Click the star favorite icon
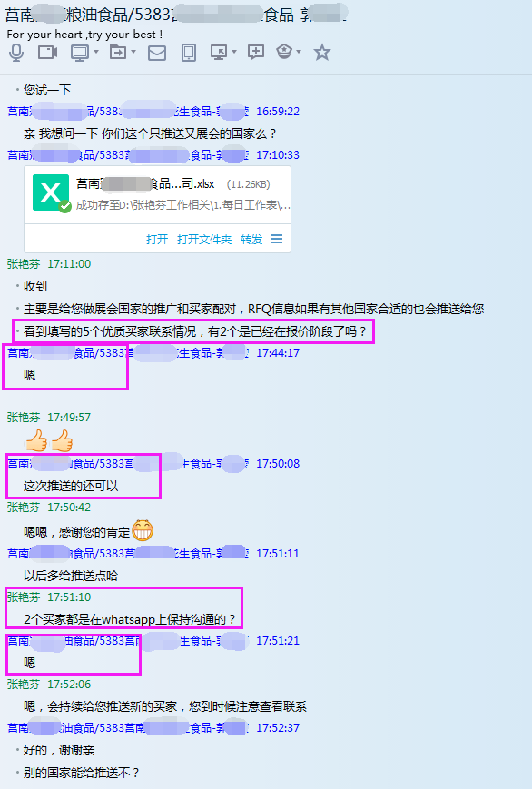The height and width of the screenshot is (789, 532). (x=322, y=52)
